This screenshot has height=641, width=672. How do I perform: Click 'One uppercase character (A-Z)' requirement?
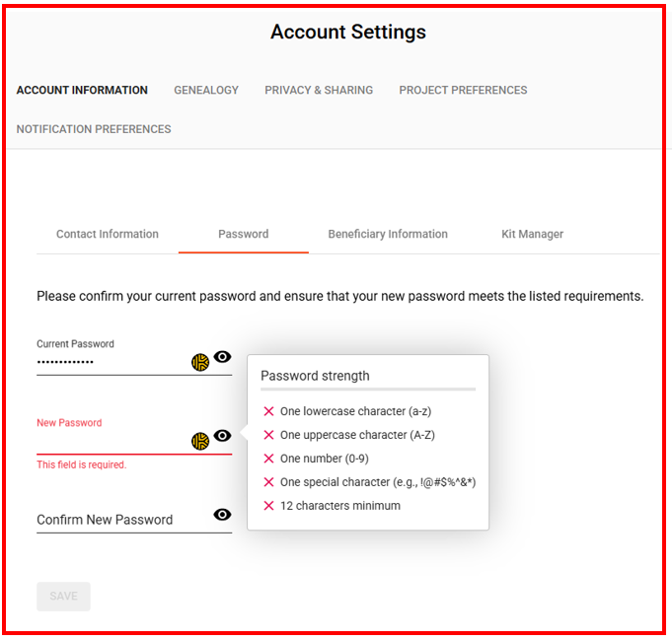357,435
